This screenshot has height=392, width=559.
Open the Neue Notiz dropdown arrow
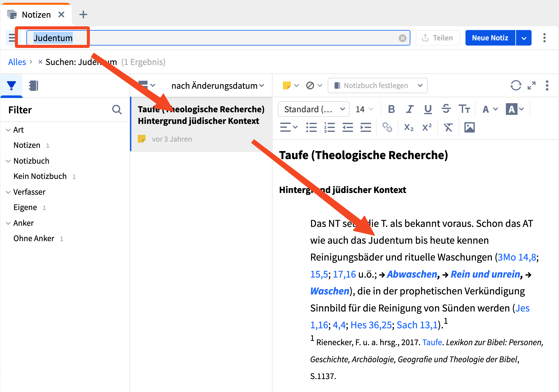tap(524, 38)
